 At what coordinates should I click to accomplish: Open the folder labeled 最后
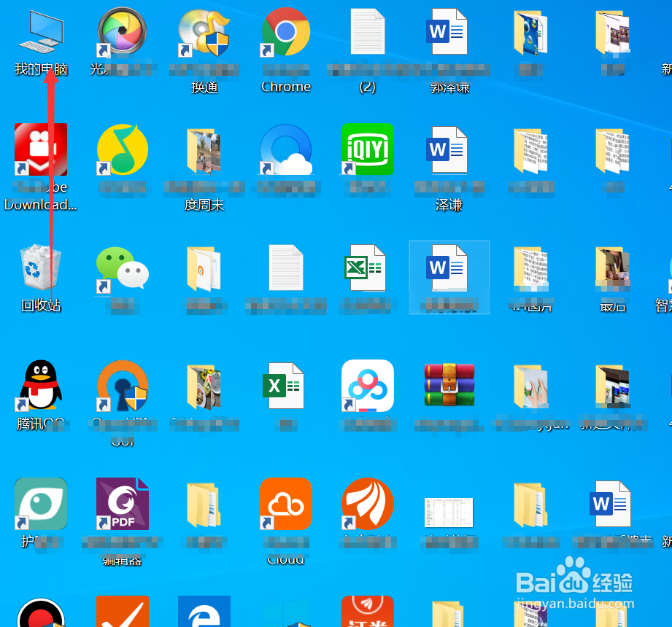[x=612, y=268]
